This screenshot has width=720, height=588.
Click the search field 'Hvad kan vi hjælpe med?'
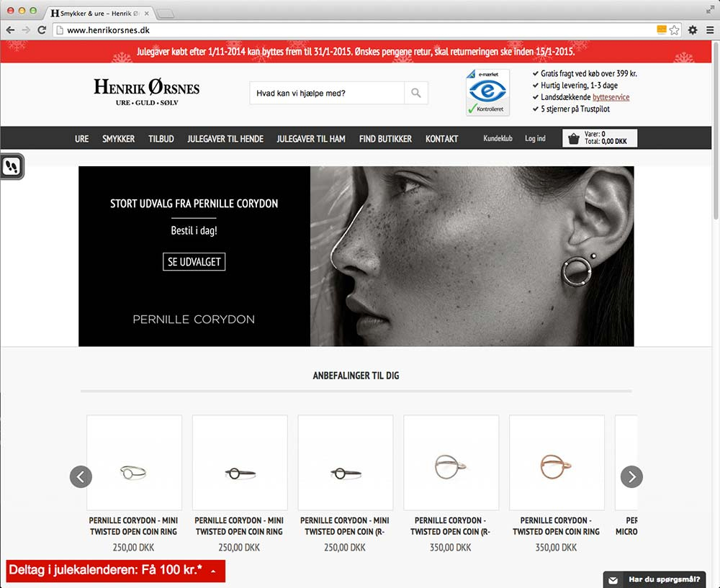[327, 93]
